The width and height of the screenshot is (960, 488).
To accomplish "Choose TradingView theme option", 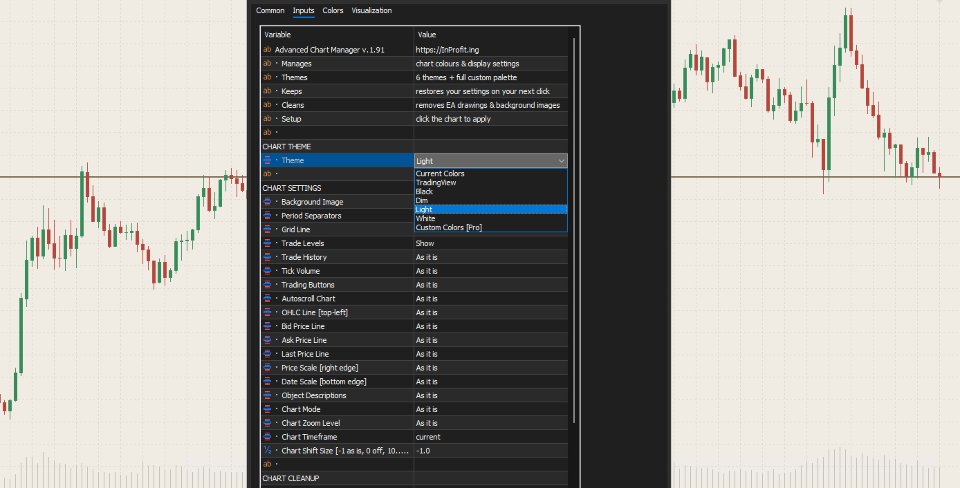I will 490,182.
